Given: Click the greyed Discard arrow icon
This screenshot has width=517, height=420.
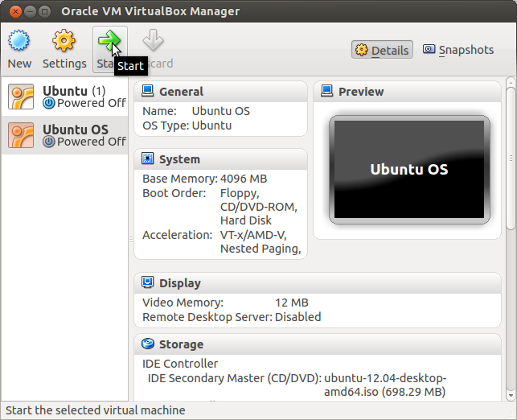Looking at the screenshot, I should 153,40.
